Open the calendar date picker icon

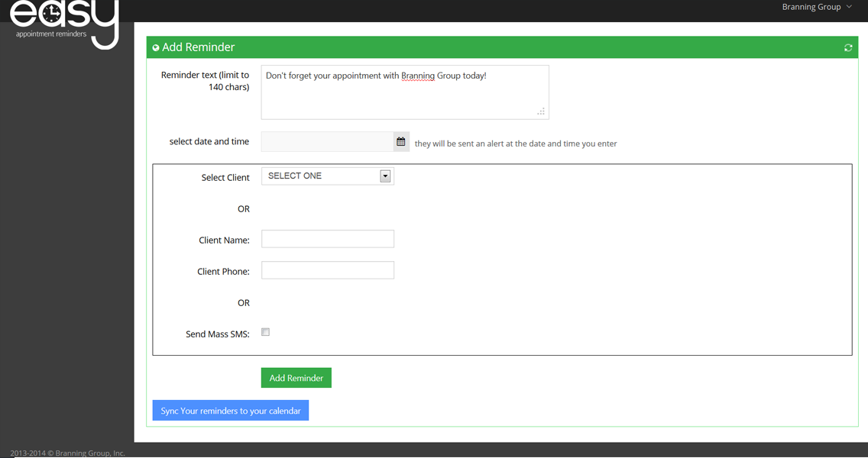[401, 142]
